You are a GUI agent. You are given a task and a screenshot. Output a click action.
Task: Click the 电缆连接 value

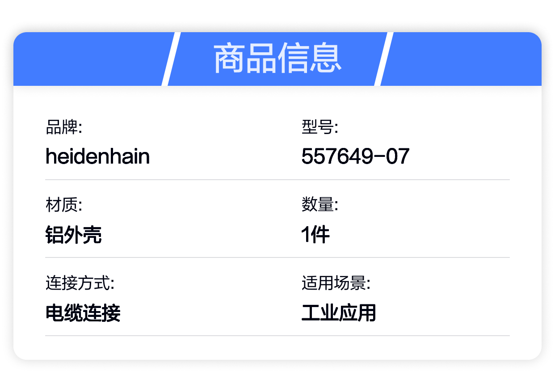[83, 313]
